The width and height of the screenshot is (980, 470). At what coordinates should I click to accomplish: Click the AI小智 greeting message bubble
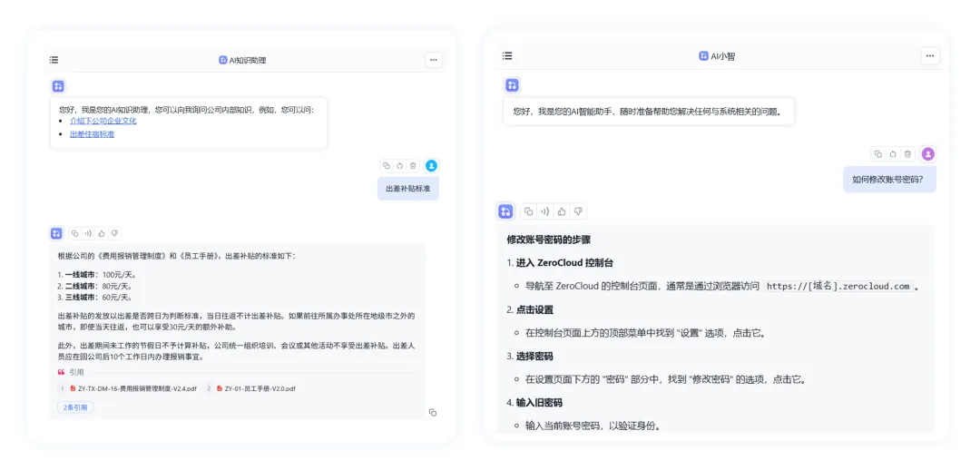point(649,112)
